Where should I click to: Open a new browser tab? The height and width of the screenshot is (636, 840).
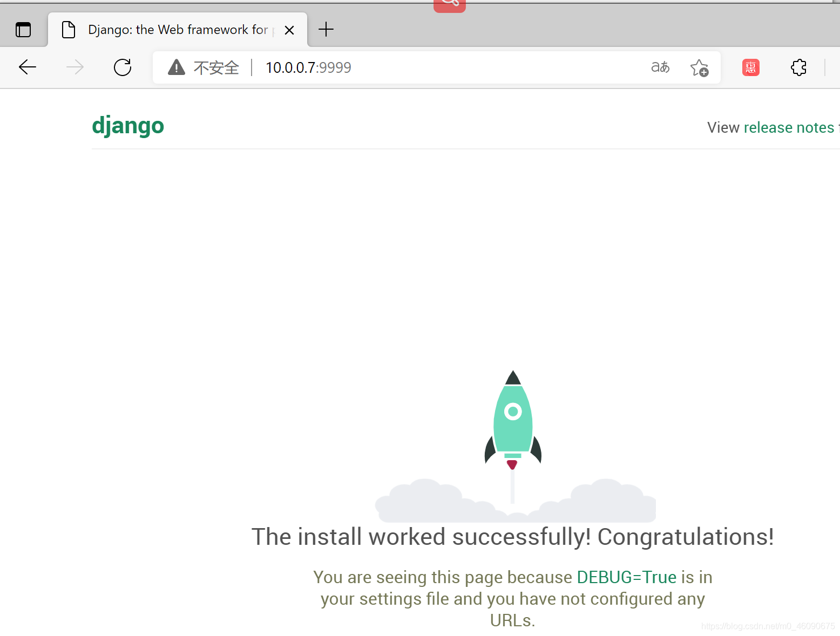[x=326, y=29]
